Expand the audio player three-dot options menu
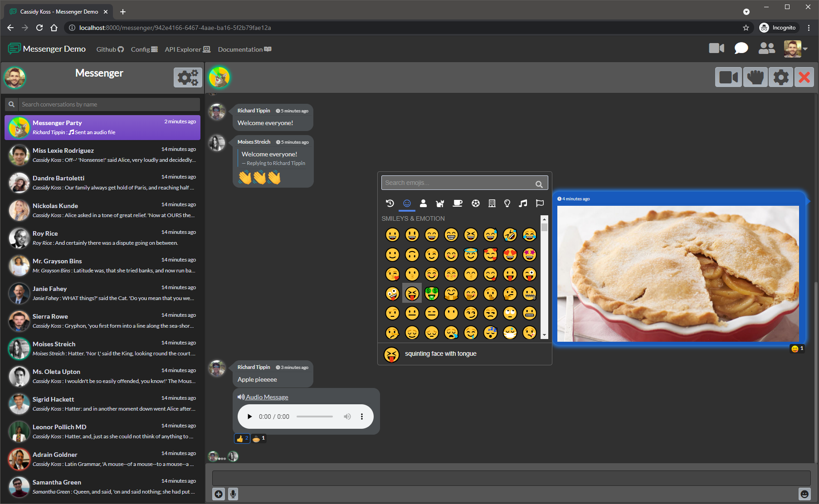This screenshot has height=504, width=819. click(x=361, y=416)
